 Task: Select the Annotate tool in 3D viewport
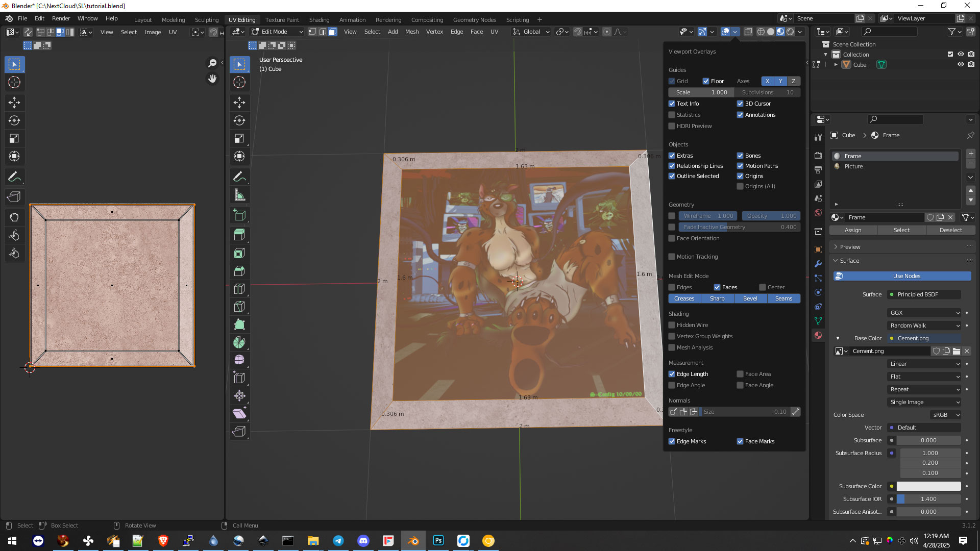(239, 177)
